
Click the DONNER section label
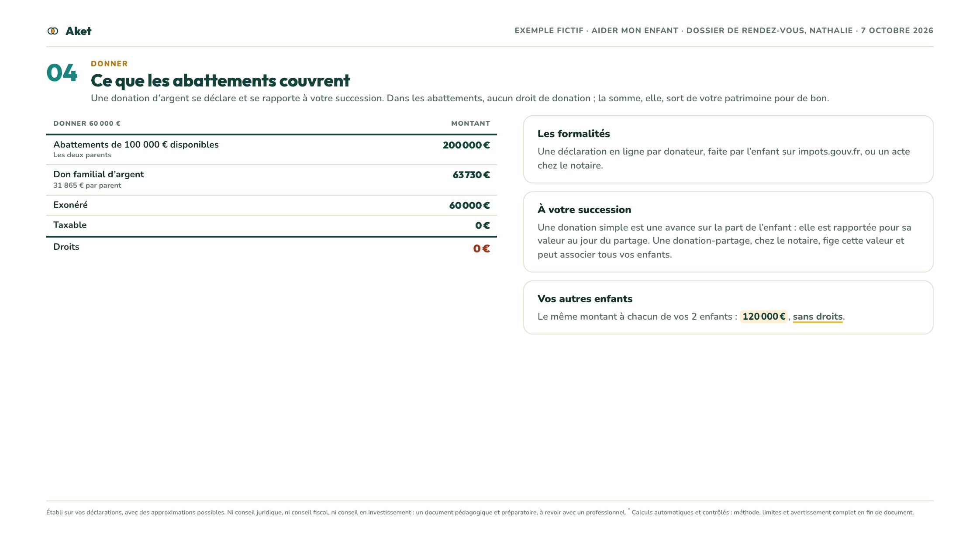(109, 64)
